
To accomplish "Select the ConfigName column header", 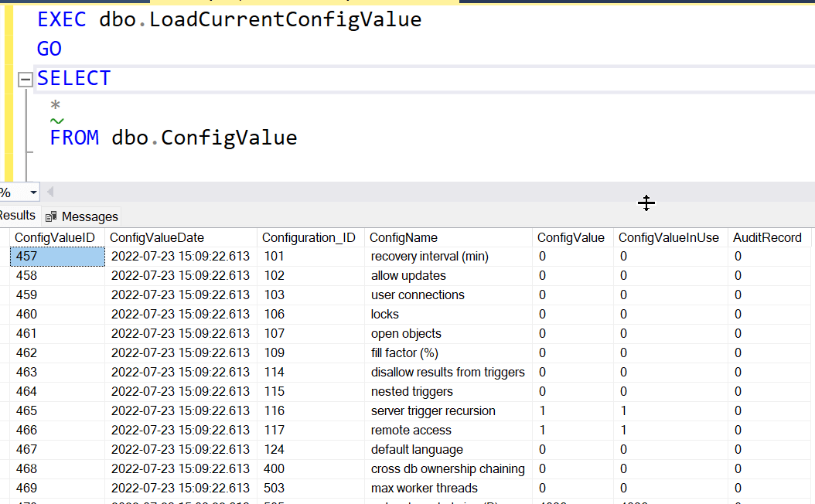I will 404,237.
